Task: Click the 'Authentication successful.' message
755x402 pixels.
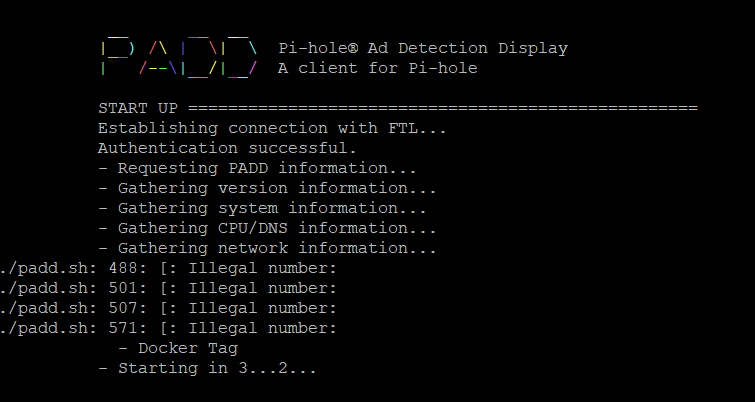Action: 227,148
